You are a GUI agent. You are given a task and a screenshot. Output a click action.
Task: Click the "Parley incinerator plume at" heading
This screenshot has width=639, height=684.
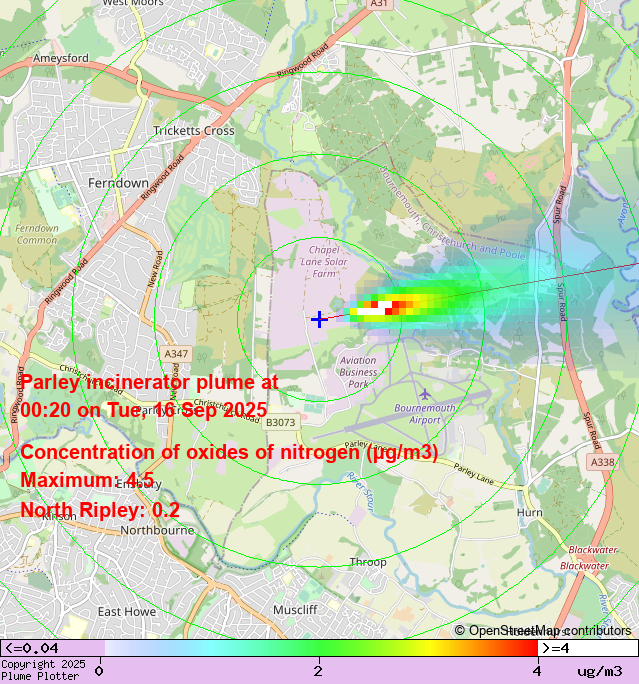point(149,383)
